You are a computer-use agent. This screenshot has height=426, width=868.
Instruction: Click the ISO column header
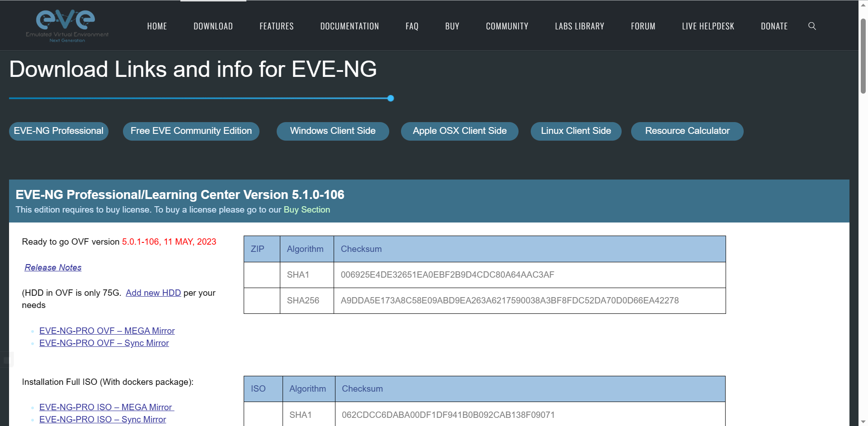263,388
